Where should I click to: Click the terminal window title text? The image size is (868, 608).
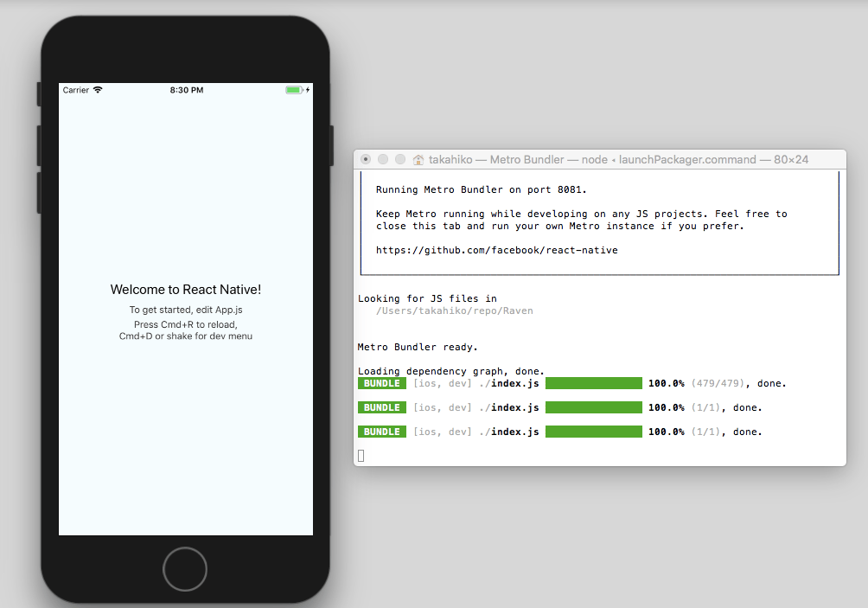618,160
